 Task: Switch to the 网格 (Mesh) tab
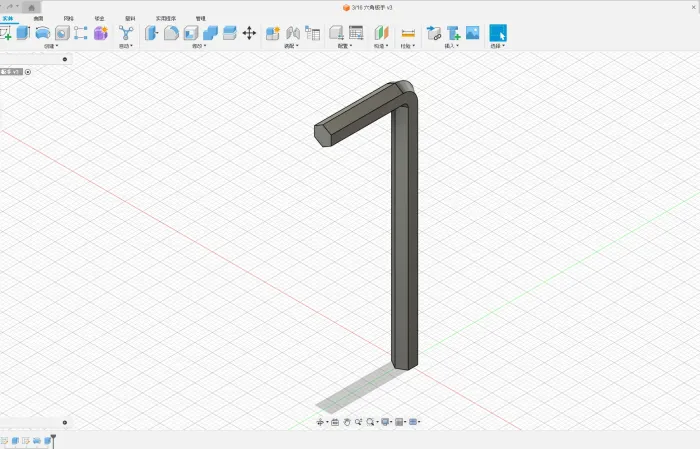coord(68,18)
